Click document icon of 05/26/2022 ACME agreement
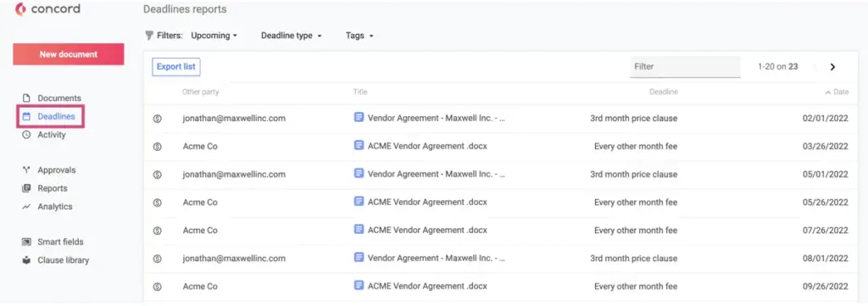The height and width of the screenshot is (306, 868). coord(359,202)
